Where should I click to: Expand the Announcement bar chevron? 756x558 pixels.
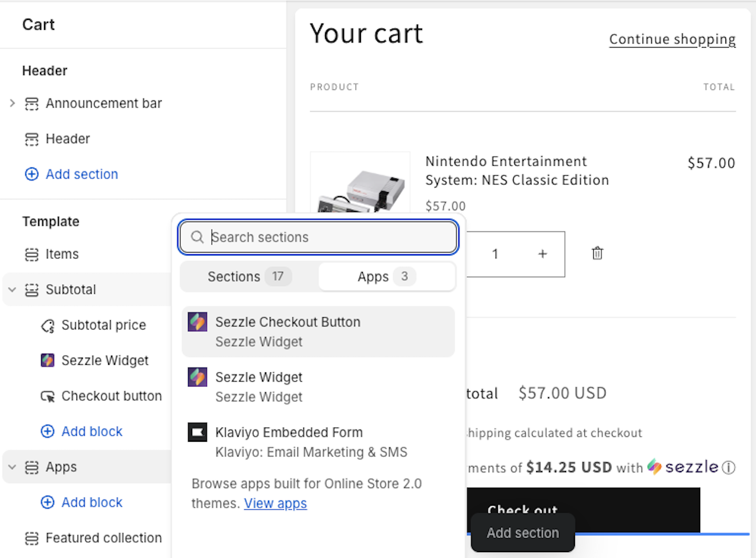12,103
